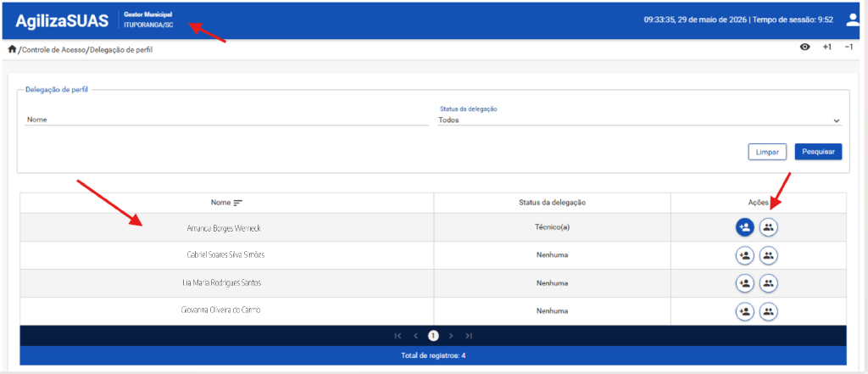This screenshot has height=374, width=868.
Task: Open Status da delegação dropdown
Action: point(639,120)
